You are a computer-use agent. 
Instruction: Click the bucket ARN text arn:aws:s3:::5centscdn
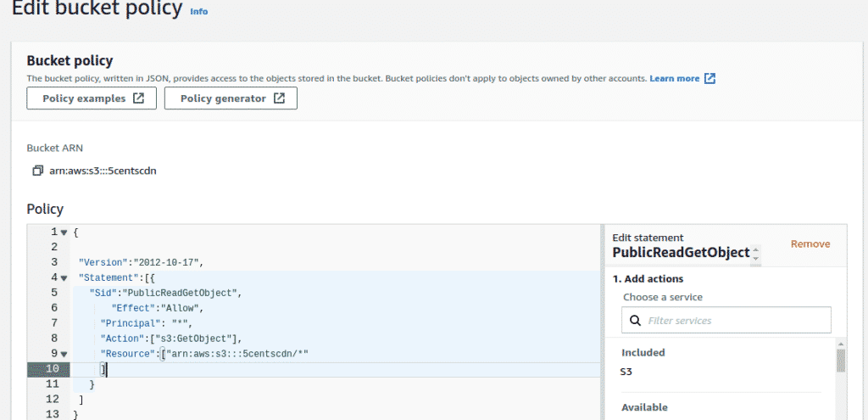click(x=103, y=171)
